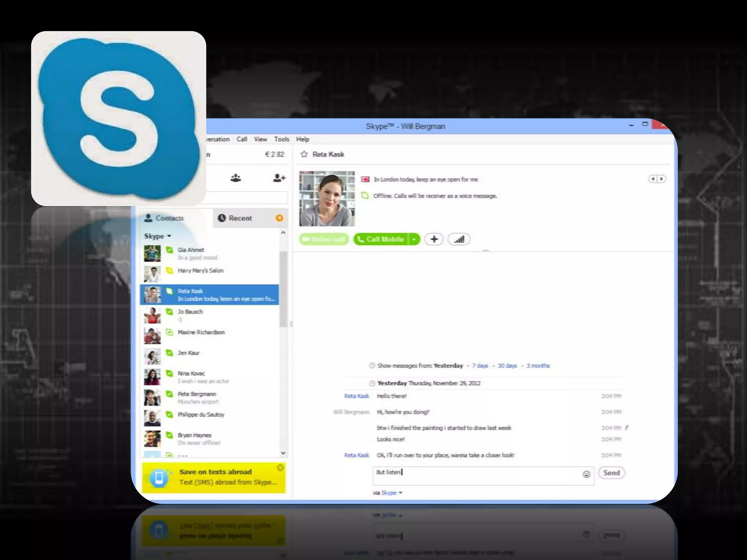Switch to the Recent tab
The image size is (747, 560).
tap(240, 218)
